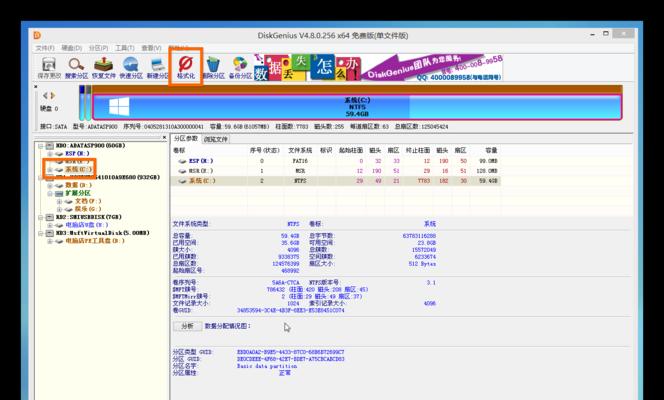Viewport: 664px width, 400px height.
Task: Click the Windows logo on the disk map
Action: [x=119, y=107]
